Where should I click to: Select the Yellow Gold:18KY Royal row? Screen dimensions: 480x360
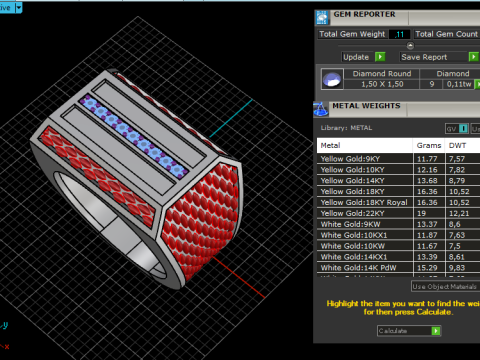[x=398, y=202]
